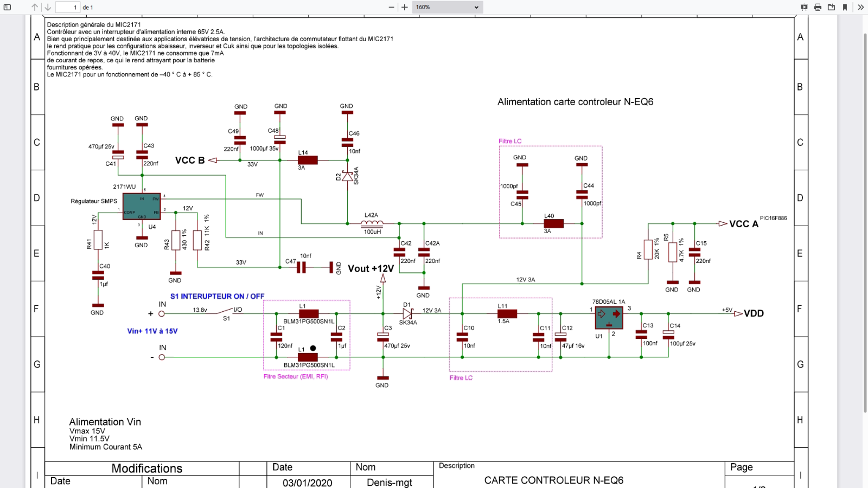Click the 100µf 25v capacitor value
868x488 pixels.
(682, 344)
